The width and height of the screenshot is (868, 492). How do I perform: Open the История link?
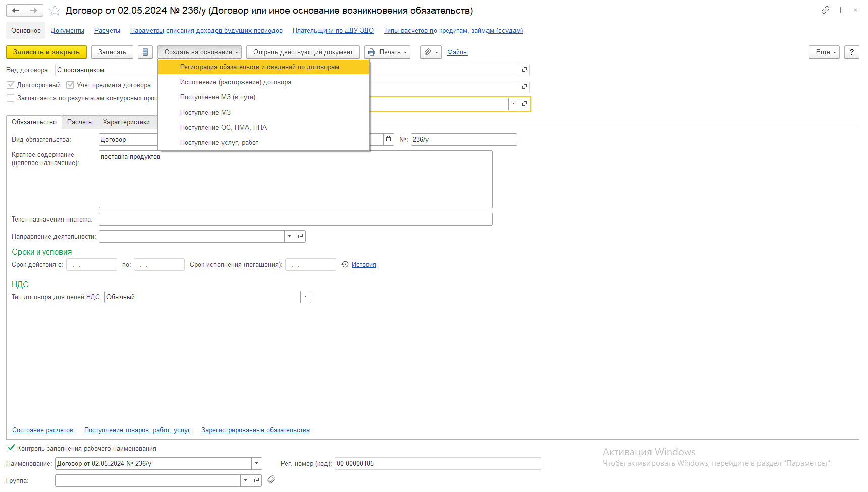364,265
